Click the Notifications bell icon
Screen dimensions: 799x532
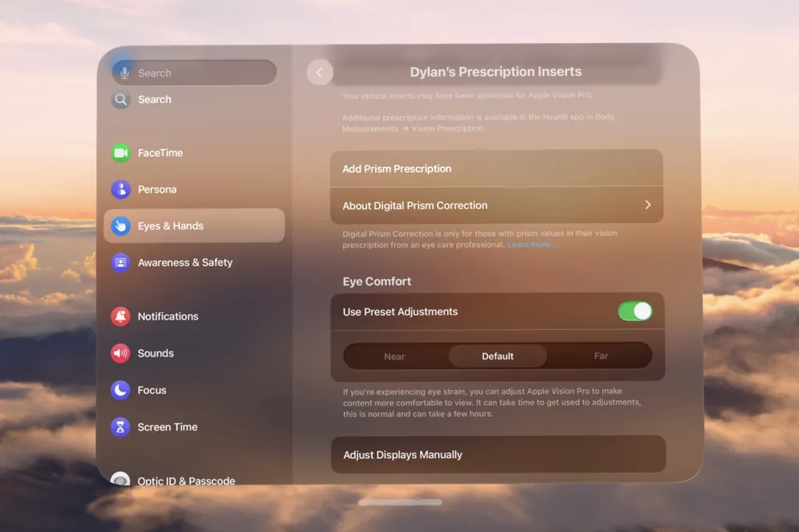coord(120,317)
